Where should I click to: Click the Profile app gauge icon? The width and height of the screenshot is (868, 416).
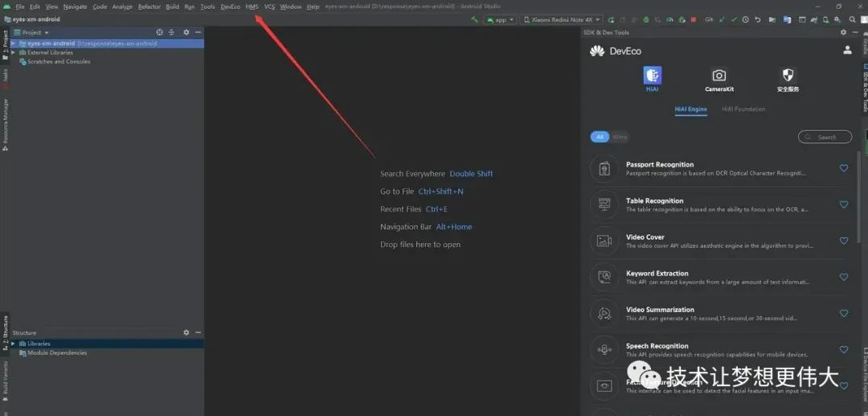point(669,19)
